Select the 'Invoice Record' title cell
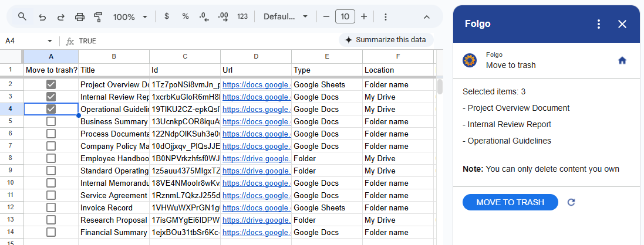The image size is (644, 245). pyautogui.click(x=114, y=207)
